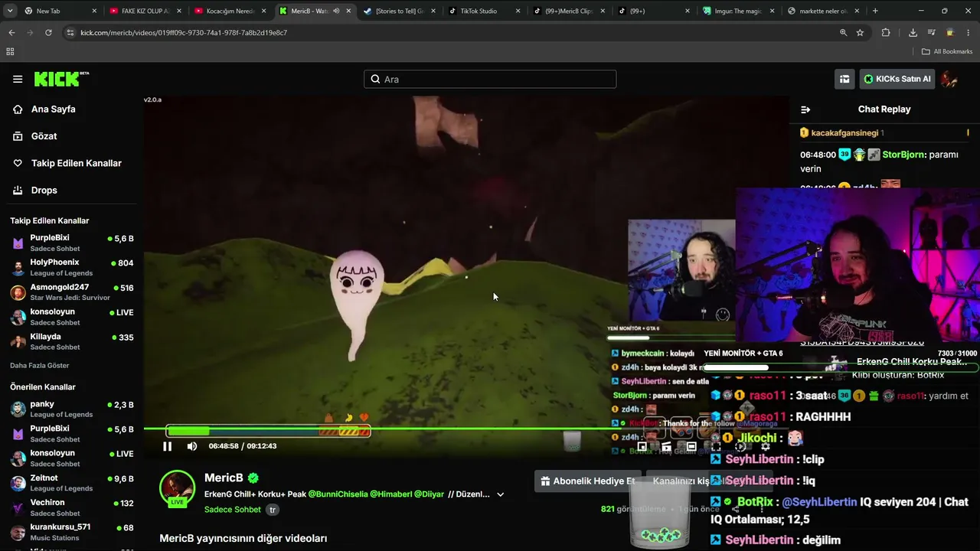Open the Chrome apps grid icon

[10, 51]
